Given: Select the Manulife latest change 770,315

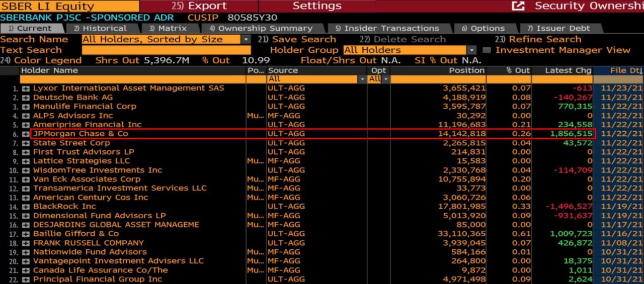Looking at the screenshot, I should [576, 107].
